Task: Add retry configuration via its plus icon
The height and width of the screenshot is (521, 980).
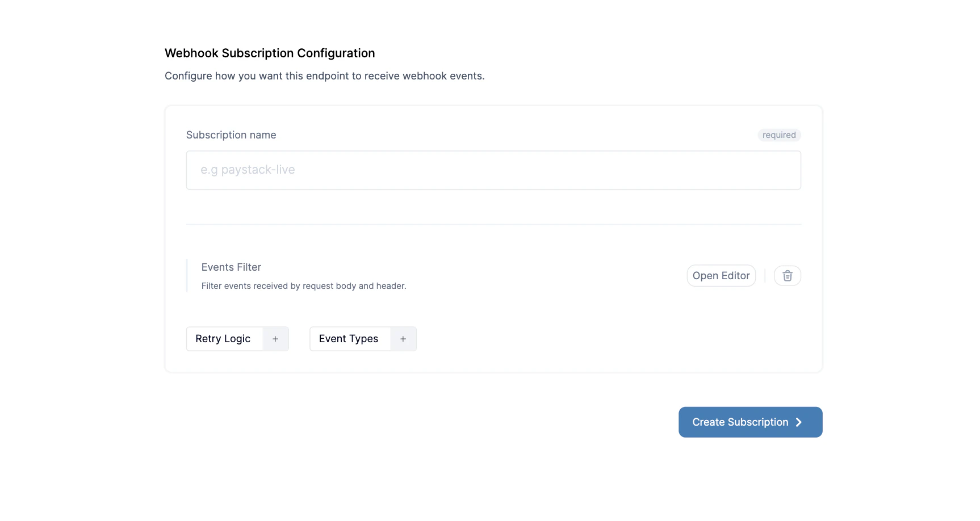Action: point(275,338)
